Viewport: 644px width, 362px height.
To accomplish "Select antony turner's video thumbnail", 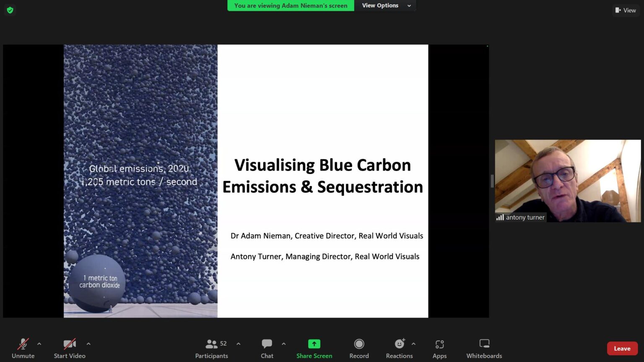I will click(x=568, y=181).
